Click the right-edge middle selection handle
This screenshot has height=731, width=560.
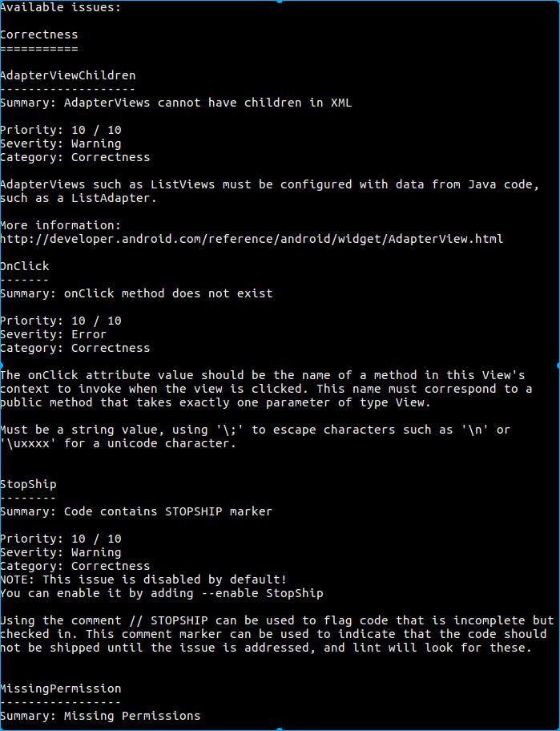(558, 365)
